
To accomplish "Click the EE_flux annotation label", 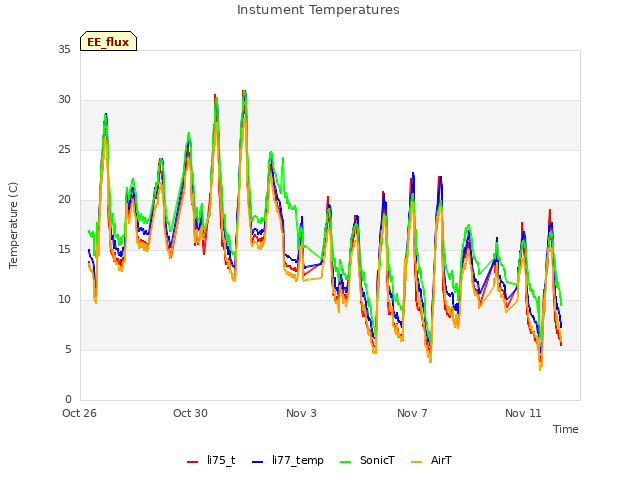I will pos(108,42).
